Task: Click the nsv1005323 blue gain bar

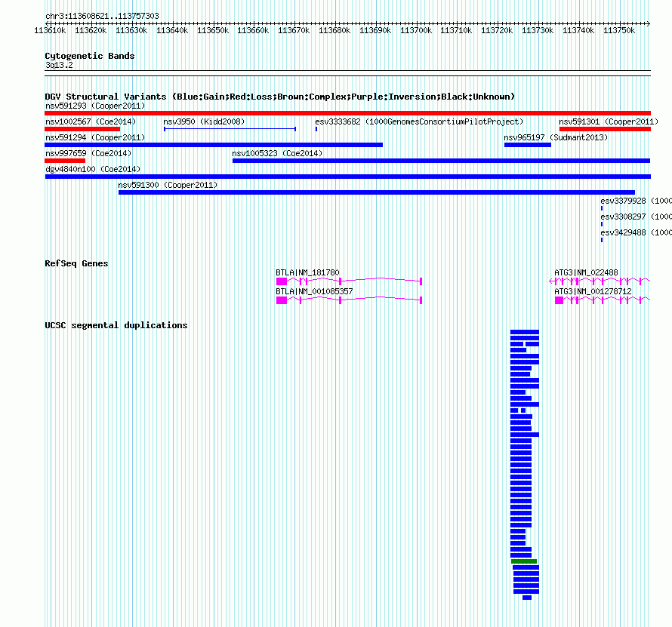Action: point(441,161)
